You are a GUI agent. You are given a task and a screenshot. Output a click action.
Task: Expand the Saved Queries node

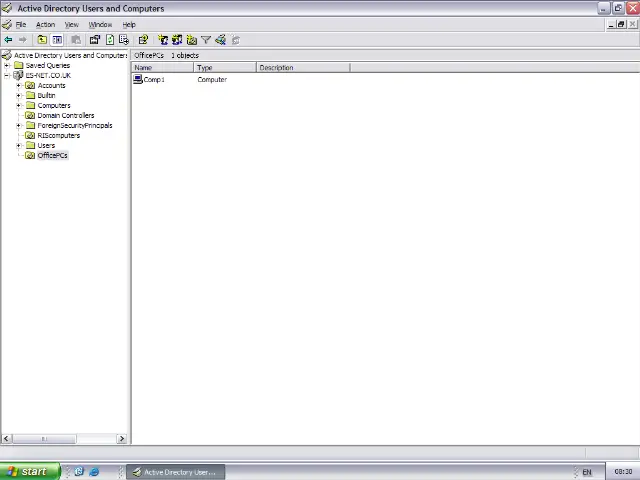click(x=6, y=66)
